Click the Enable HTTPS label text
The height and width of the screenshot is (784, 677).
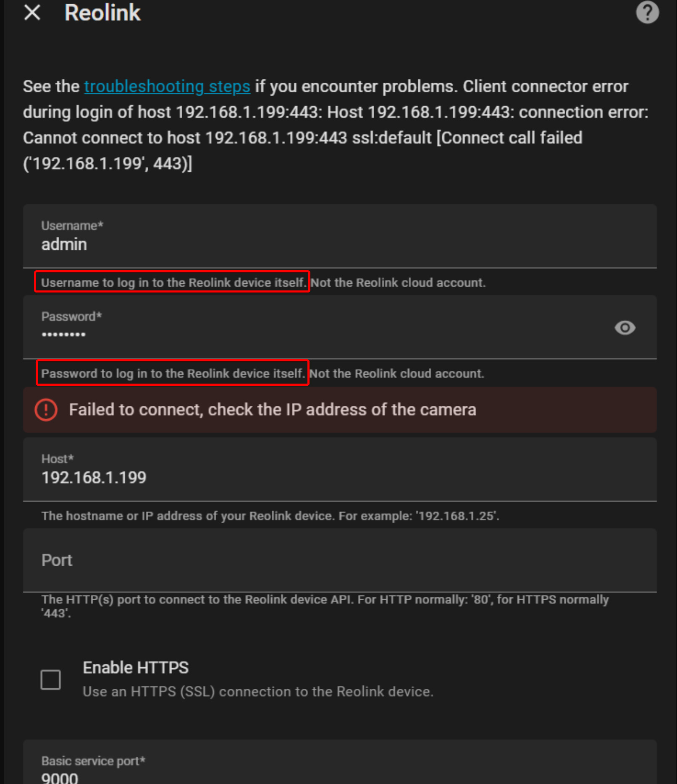click(136, 668)
